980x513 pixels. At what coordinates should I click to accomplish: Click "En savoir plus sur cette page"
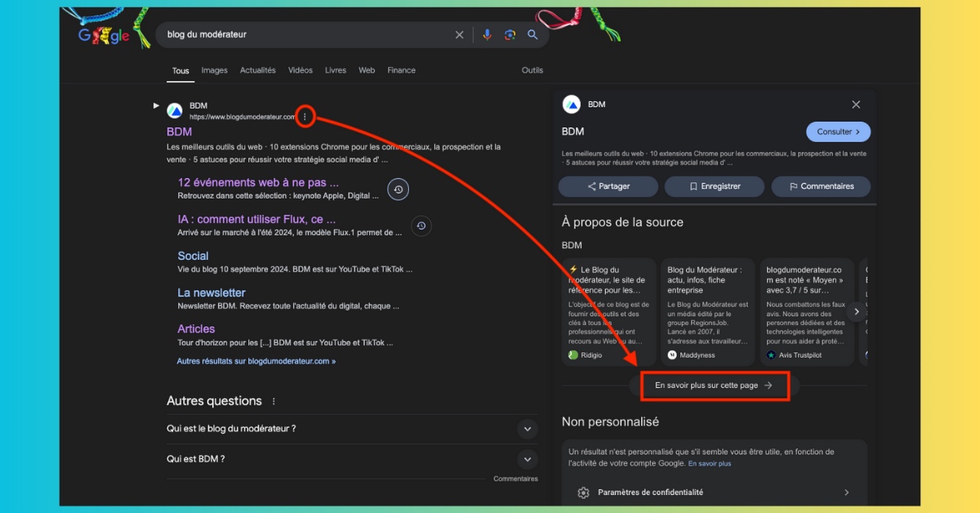(714, 386)
